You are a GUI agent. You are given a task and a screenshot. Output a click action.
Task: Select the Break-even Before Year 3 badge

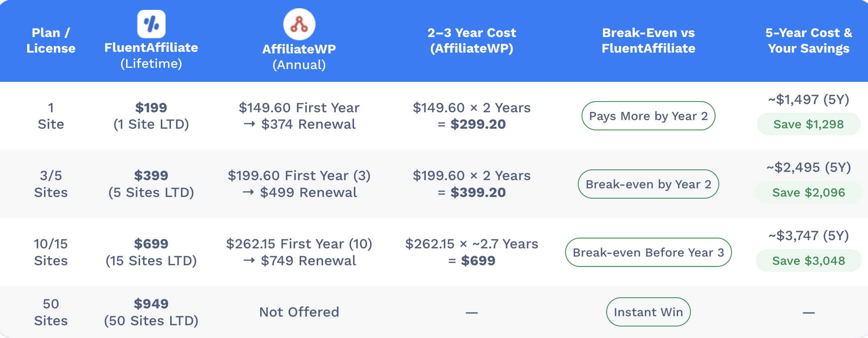(648, 252)
